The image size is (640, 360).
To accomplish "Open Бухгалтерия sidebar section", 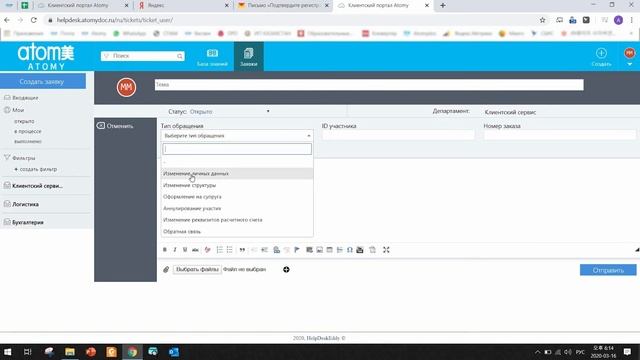I will 28,222.
